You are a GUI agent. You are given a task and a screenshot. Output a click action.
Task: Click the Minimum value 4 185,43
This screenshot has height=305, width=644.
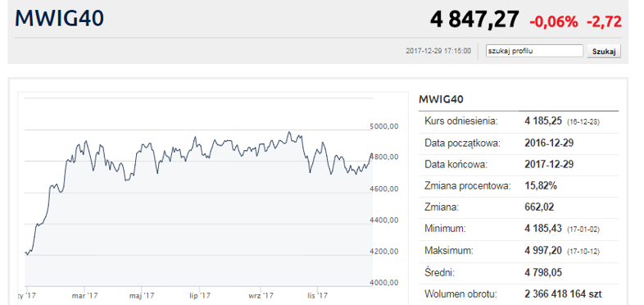[x=543, y=229]
